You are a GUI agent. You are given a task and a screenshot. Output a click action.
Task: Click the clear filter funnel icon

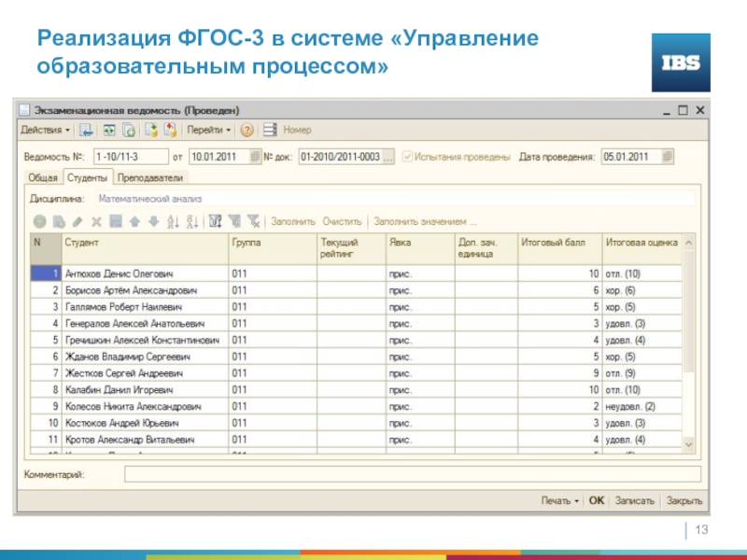(253, 222)
